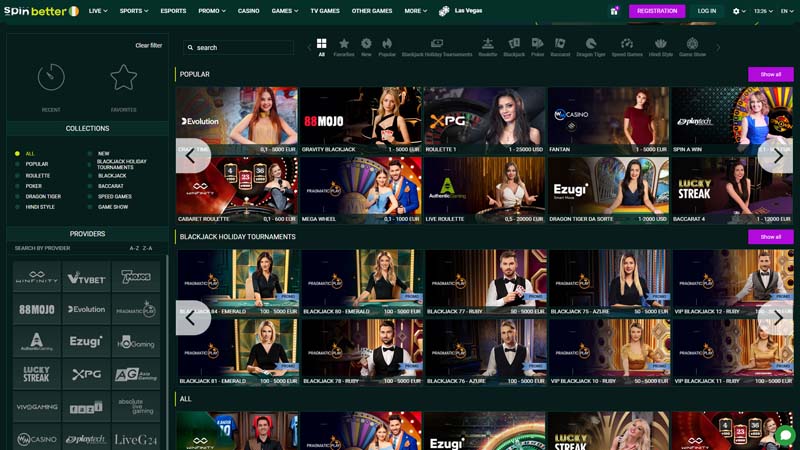The image size is (800, 450).
Task: Filter by Ezugi provider logo
Action: pyautogui.click(x=86, y=341)
